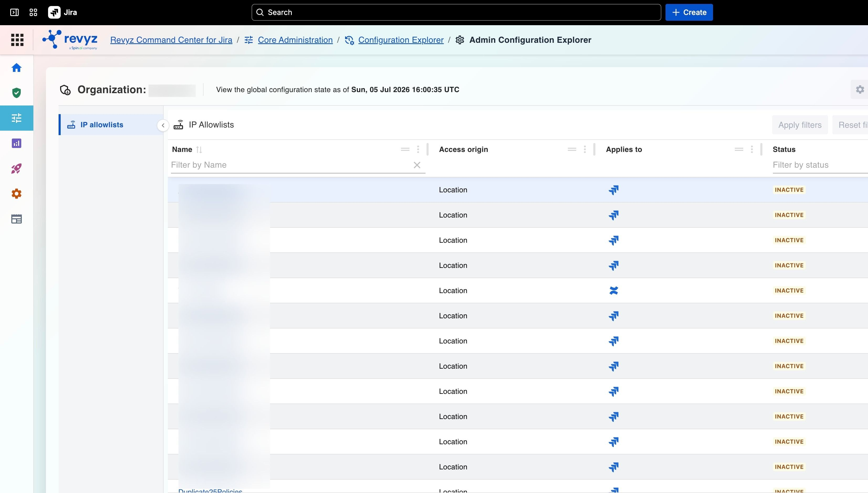The image size is (868, 493).
Task: Open Configuration Explorer breadcrumb link
Action: [401, 40]
